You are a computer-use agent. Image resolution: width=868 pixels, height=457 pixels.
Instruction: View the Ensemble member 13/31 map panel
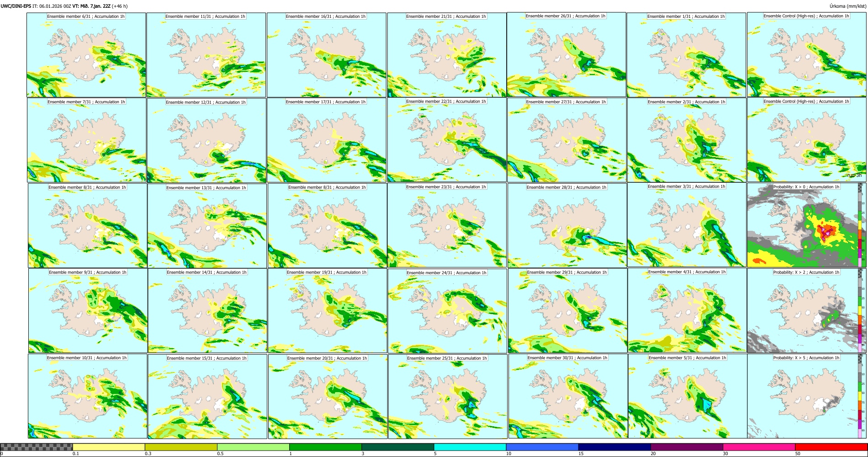(207, 226)
